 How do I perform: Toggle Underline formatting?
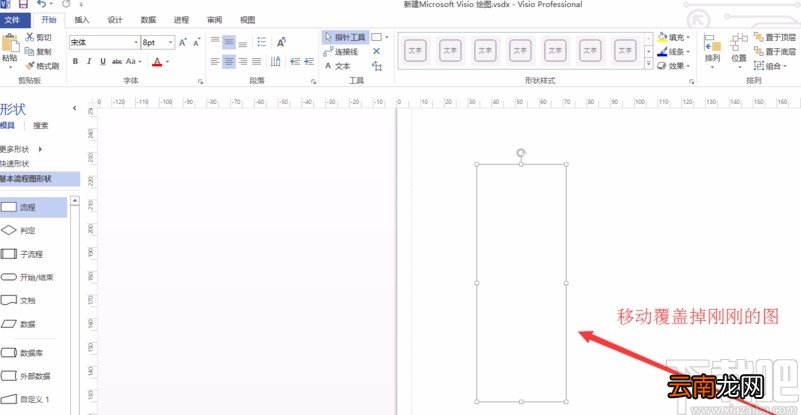(x=103, y=61)
